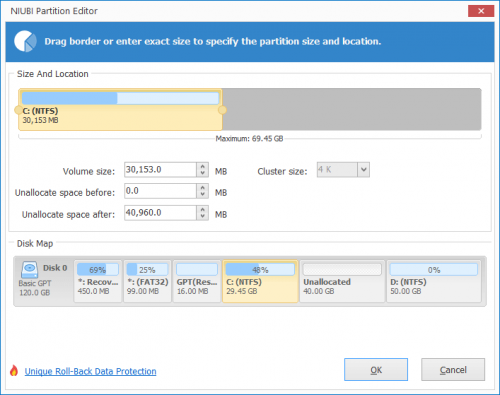
Task: Click the Disk Map group title
Action: (x=35, y=244)
